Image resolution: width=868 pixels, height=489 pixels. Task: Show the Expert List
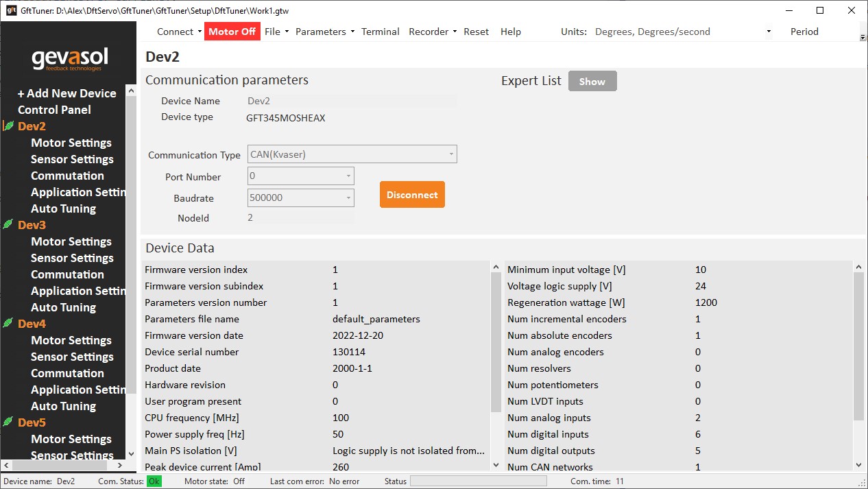coord(592,81)
